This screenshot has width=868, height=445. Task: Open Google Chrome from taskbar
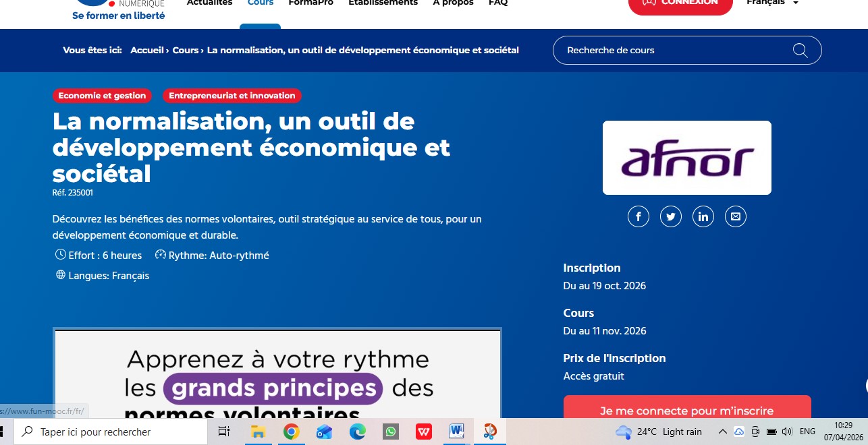click(291, 432)
